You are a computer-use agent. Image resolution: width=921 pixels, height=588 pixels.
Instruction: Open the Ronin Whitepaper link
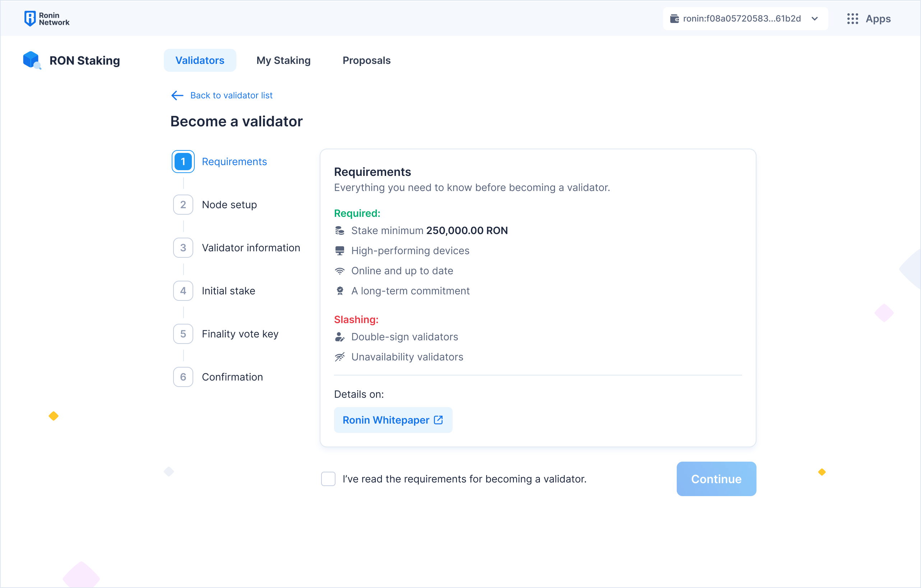pos(393,420)
